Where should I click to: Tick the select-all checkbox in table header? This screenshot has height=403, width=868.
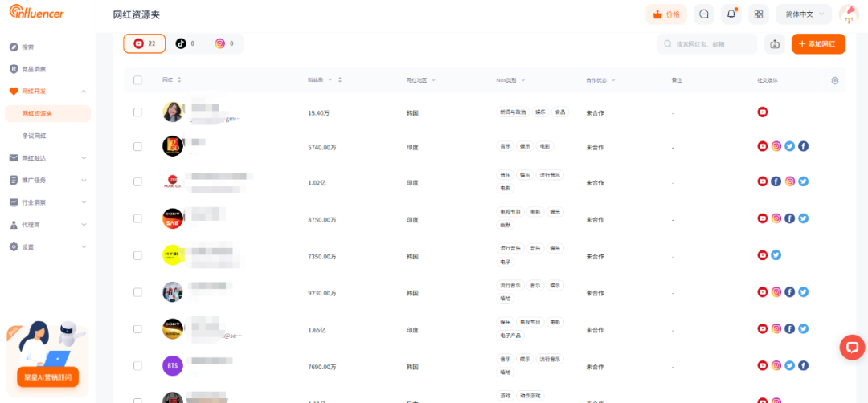coord(138,80)
